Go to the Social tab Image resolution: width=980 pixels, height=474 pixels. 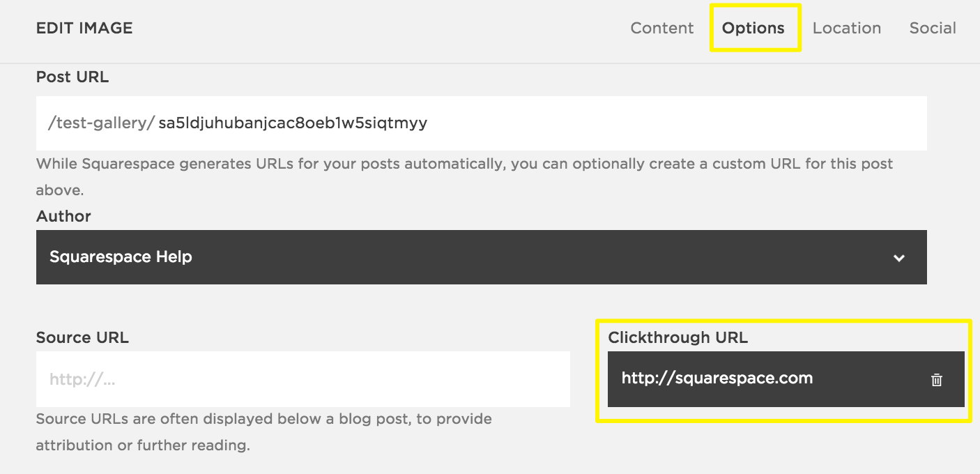[x=933, y=28]
